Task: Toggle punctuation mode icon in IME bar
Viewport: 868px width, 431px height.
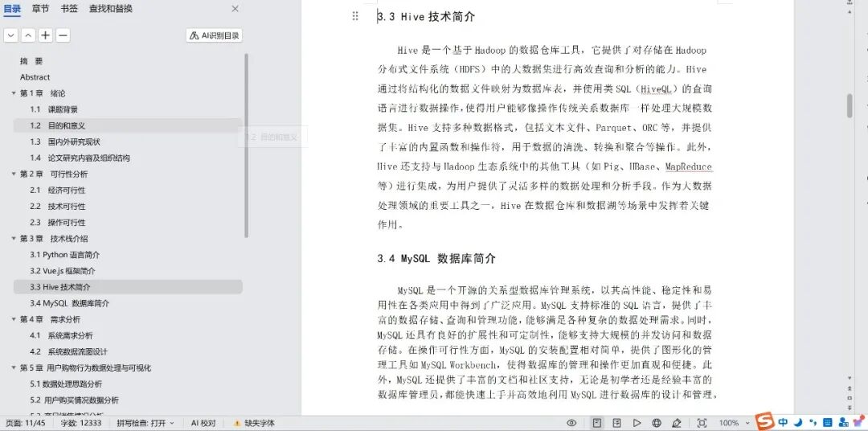Action: coord(813,423)
